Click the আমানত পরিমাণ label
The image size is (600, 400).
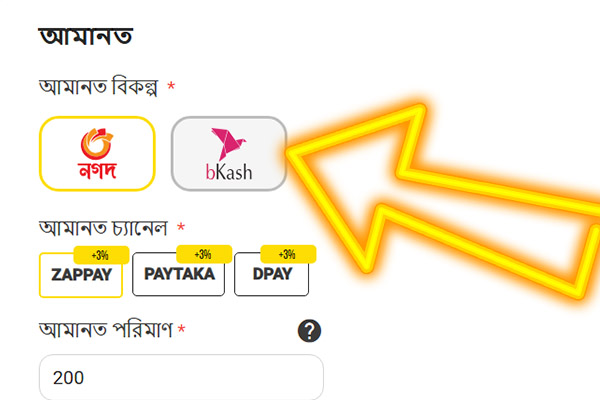click(106, 329)
